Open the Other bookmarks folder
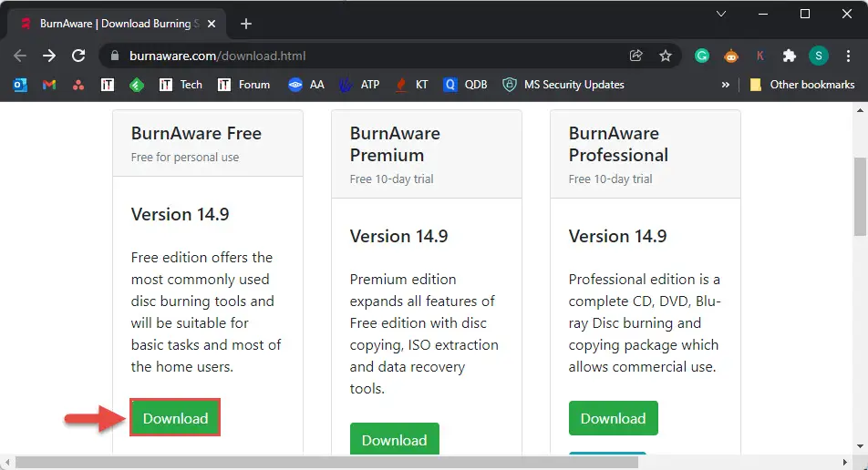Screen dimensions: 868x470 point(802,85)
